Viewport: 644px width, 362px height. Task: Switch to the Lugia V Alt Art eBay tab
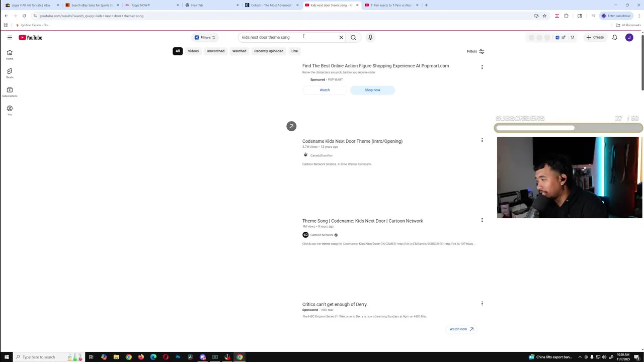click(31, 5)
